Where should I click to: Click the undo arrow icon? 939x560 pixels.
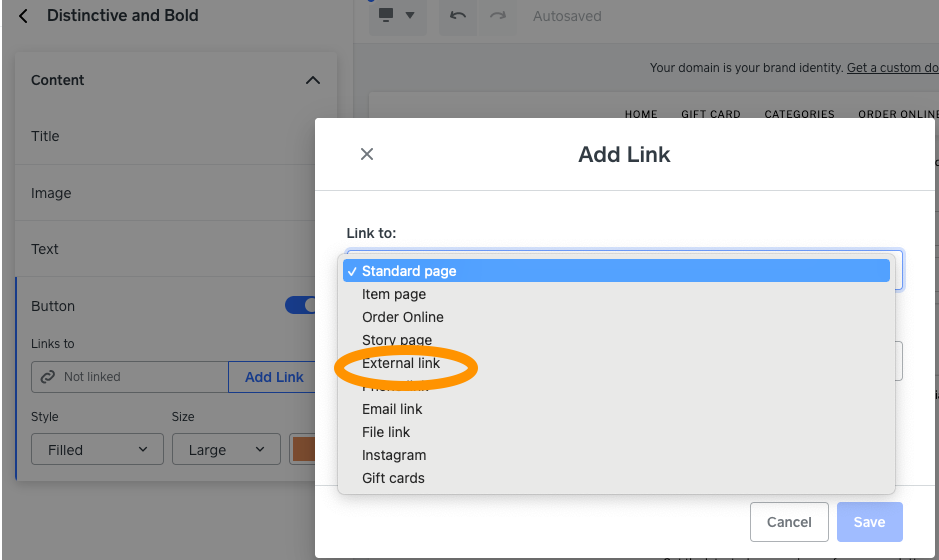click(x=458, y=16)
